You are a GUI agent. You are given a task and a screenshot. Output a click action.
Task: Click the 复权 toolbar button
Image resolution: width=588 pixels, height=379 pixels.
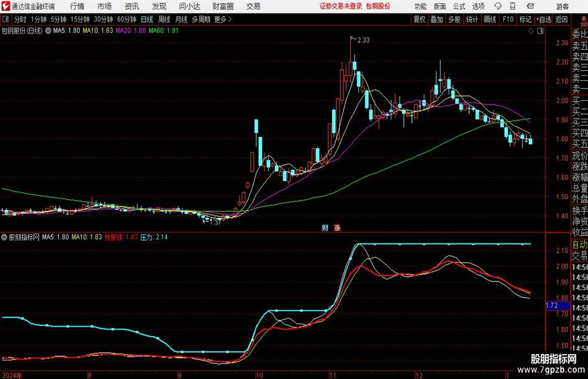tap(419, 19)
